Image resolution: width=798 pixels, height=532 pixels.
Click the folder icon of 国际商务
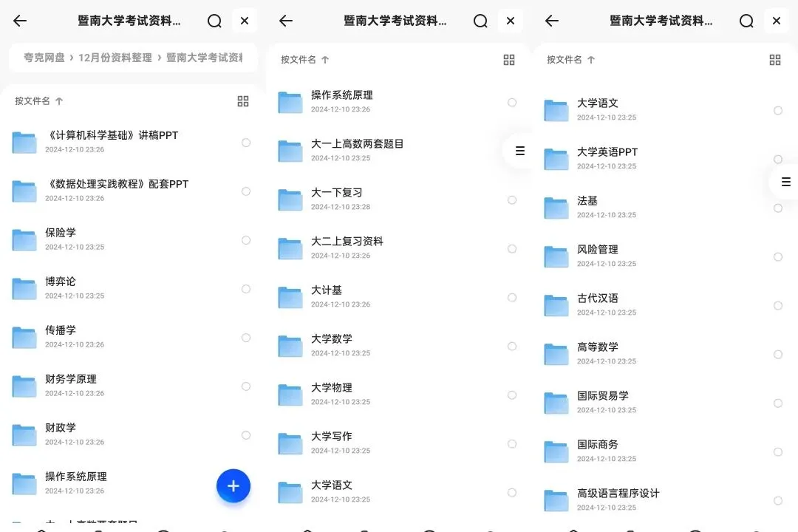(x=556, y=452)
